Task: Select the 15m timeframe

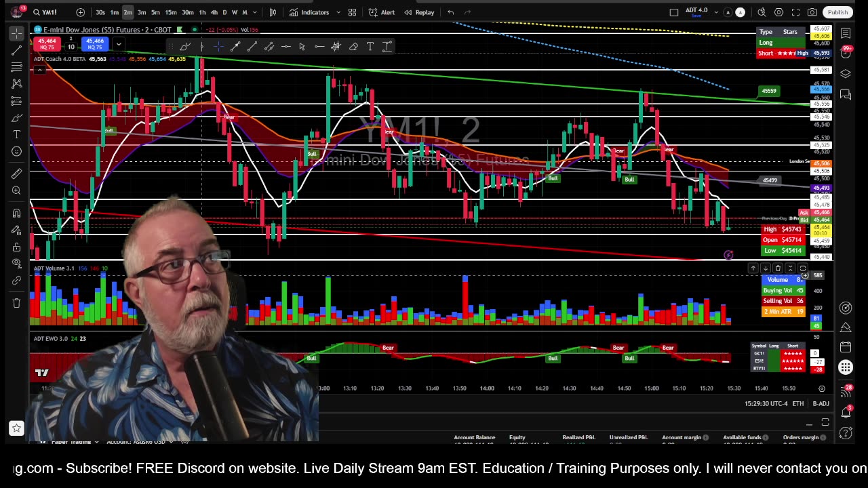Action: pyautogui.click(x=171, y=12)
